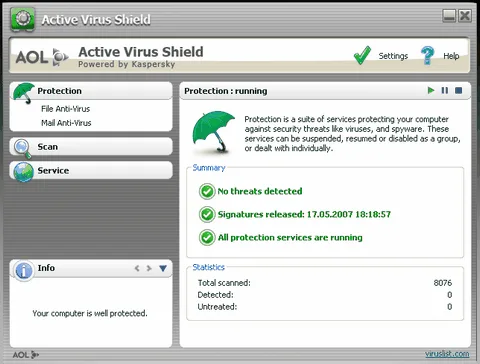Click the No threats detected status
Image resolution: width=480 pixels, height=364 pixels.
pyautogui.click(x=260, y=191)
